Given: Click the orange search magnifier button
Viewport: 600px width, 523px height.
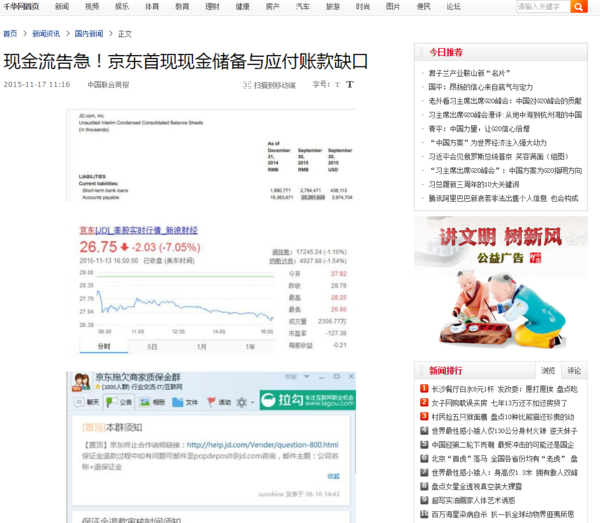Looking at the screenshot, I should (579, 7).
